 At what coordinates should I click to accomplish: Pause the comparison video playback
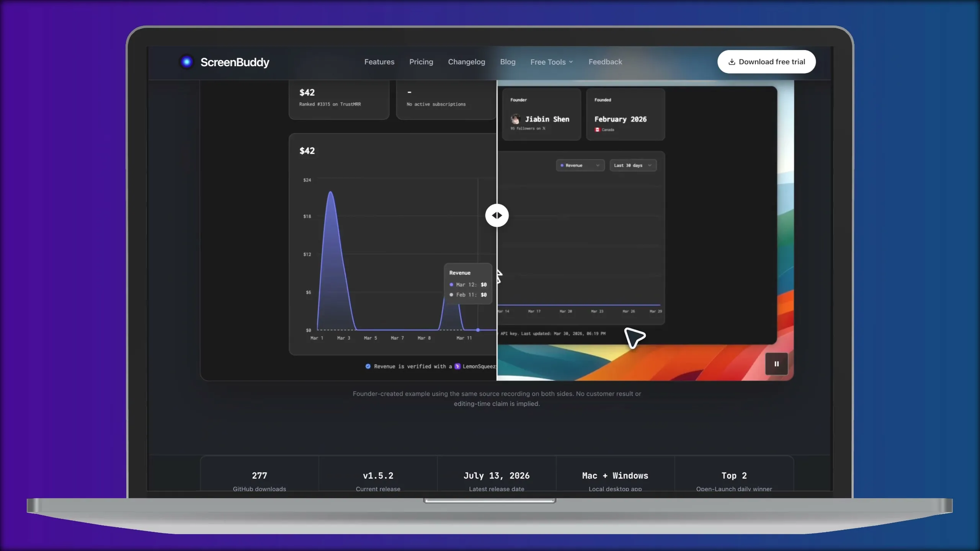(x=776, y=364)
